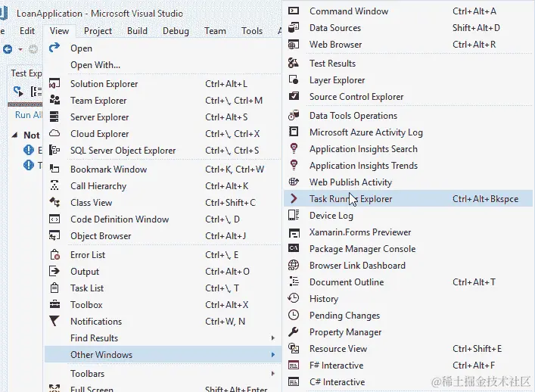The image size is (535, 392).
Task: Click the Property Manager wrench icon
Action: point(294,331)
